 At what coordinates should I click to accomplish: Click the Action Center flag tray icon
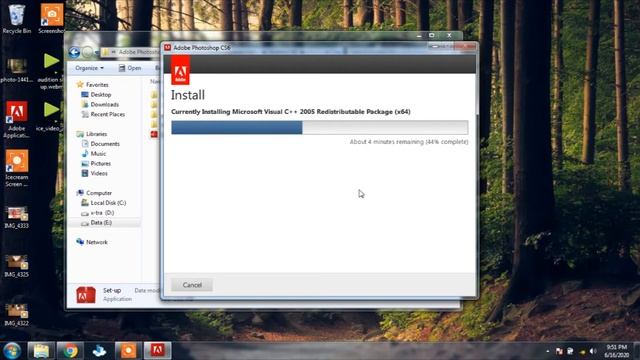pos(559,351)
